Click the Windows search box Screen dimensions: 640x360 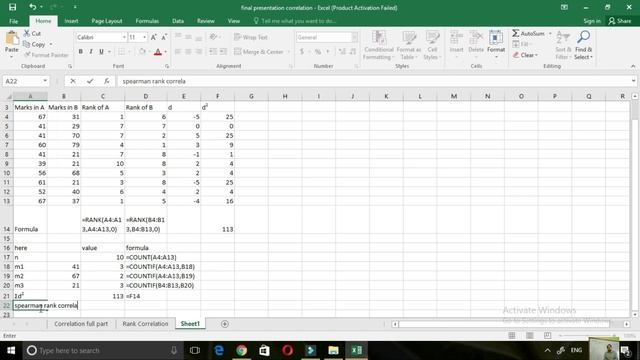pos(102,350)
